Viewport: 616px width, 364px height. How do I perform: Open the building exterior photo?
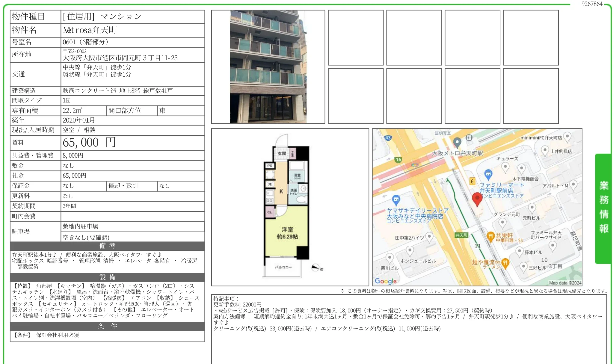tap(268, 67)
